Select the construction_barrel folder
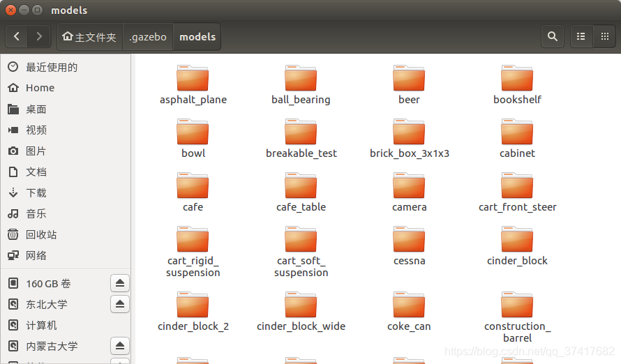621x364 pixels. (517, 317)
